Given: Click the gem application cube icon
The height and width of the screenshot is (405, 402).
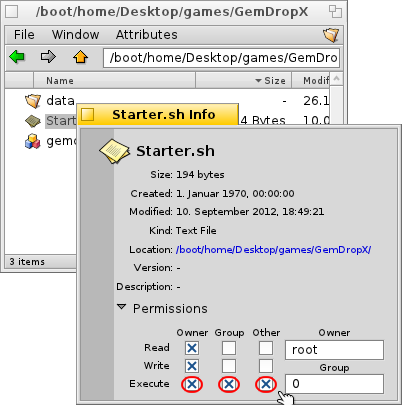Looking at the screenshot, I should pos(33,141).
